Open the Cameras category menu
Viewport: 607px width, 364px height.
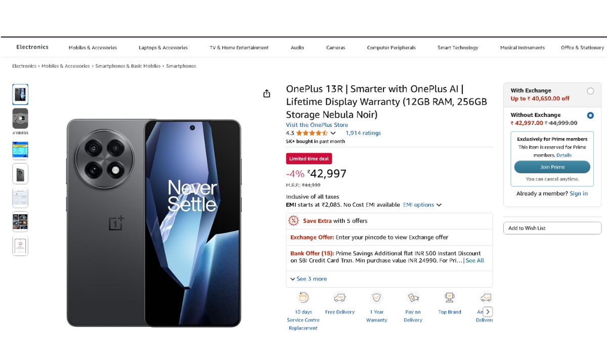[335, 48]
